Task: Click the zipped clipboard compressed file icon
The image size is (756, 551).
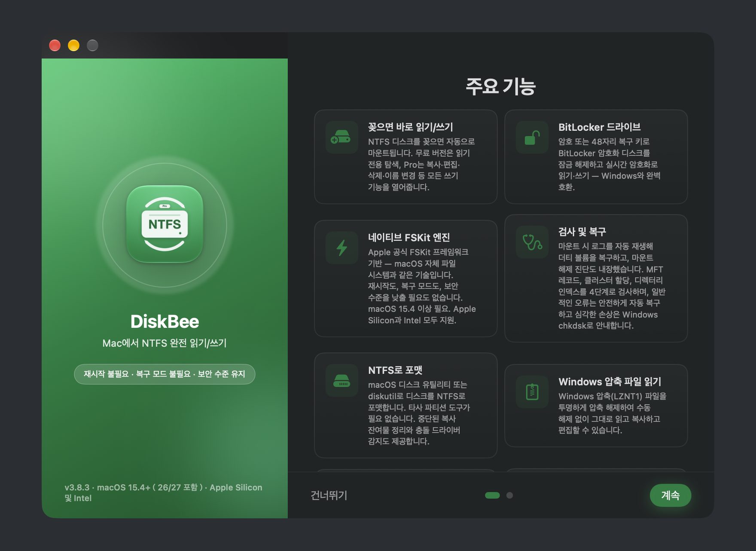Action: (x=532, y=392)
